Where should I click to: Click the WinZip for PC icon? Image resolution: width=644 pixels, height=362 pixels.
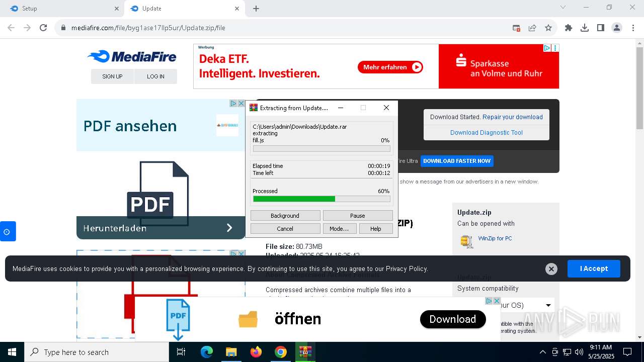click(x=467, y=241)
